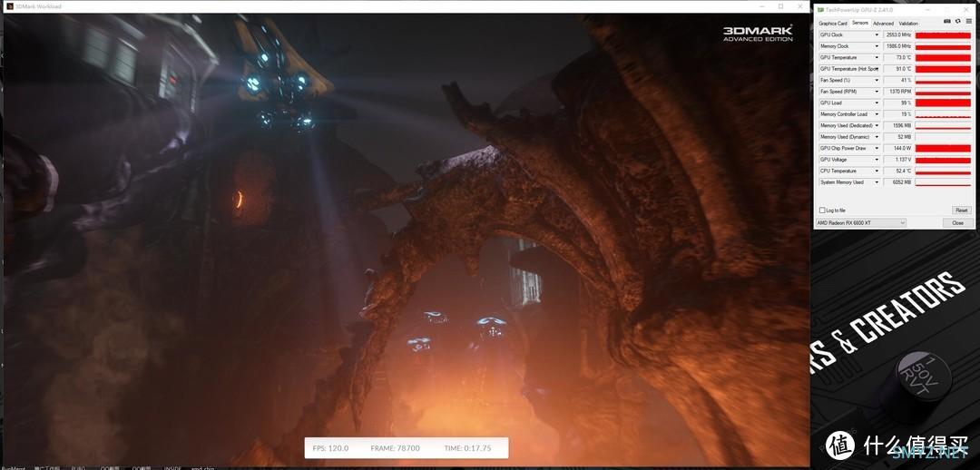The width and height of the screenshot is (980, 470).
Task: Open the Validation tab
Action: coord(908,23)
